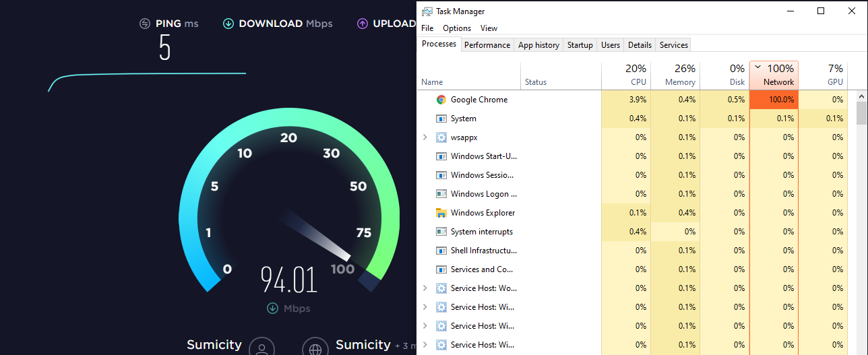868x355 pixels.
Task: Click the System process icon
Action: coord(441,119)
